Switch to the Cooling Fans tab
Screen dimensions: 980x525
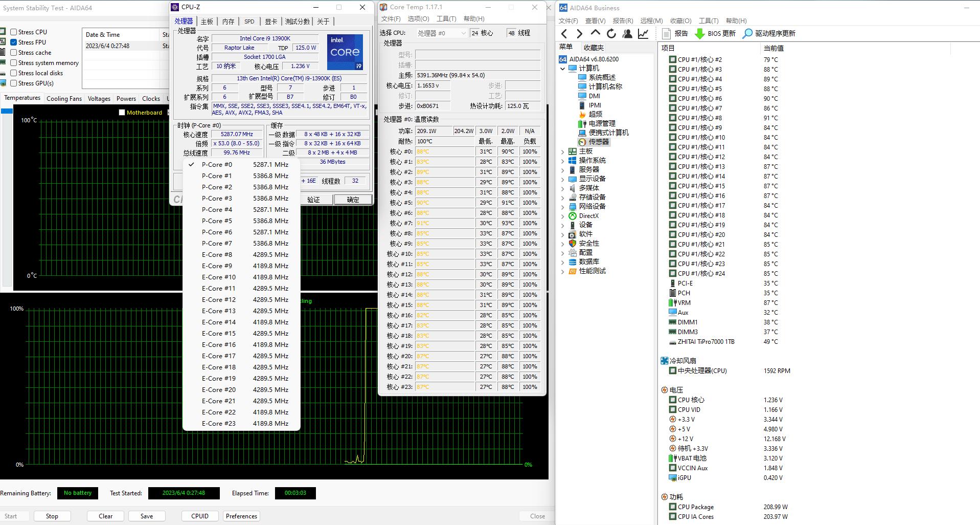click(64, 99)
